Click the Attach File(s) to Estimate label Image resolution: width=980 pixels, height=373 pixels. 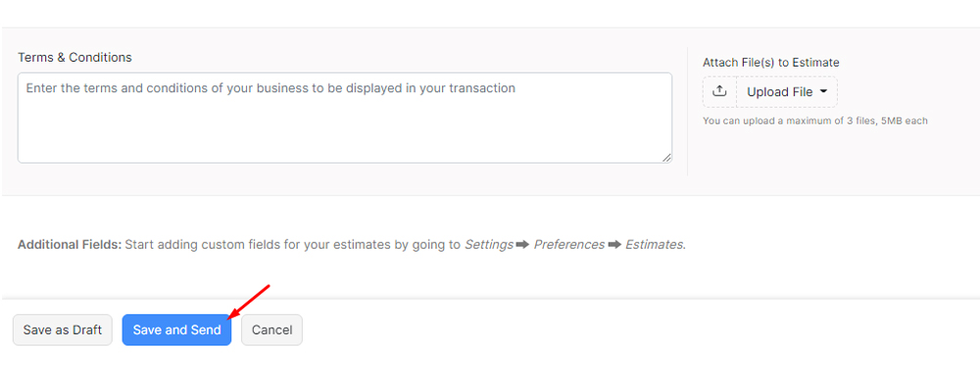click(x=770, y=63)
